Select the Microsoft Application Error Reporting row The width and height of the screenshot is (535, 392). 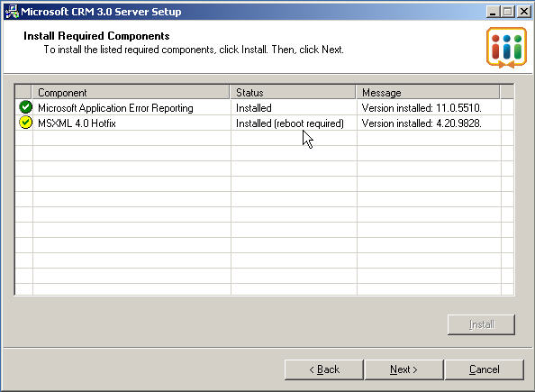click(x=264, y=107)
